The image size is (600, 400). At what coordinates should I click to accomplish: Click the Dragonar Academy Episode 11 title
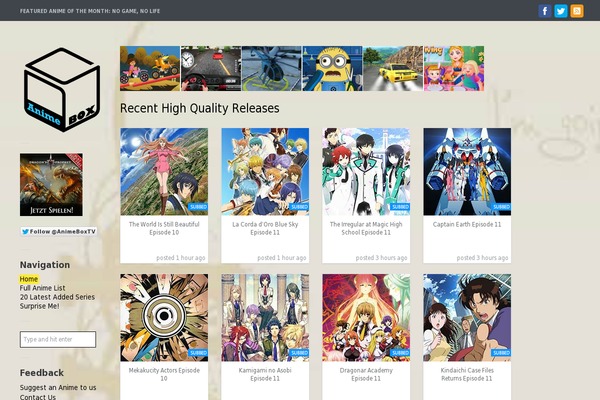[x=366, y=374]
